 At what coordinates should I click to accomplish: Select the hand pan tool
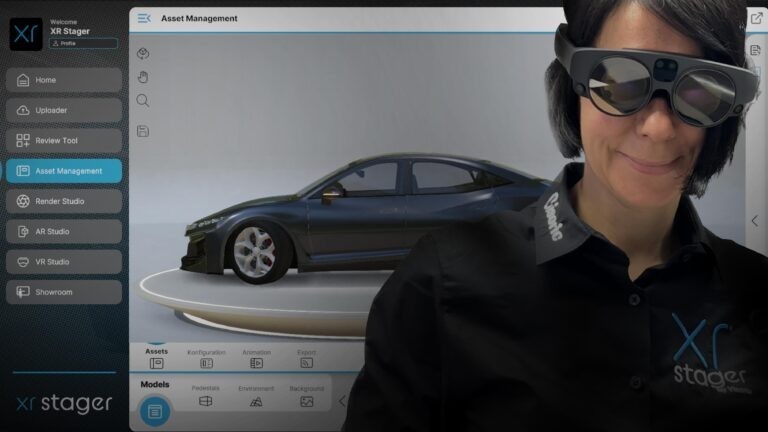click(x=143, y=77)
